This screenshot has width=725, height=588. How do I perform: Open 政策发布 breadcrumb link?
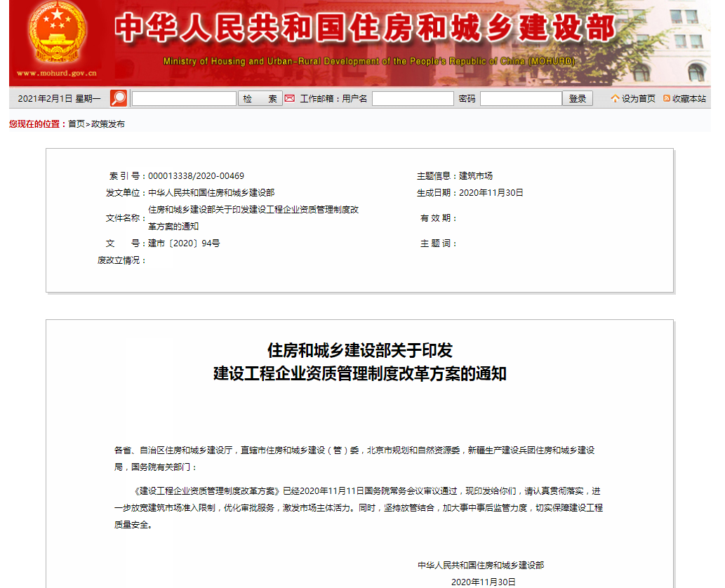[108, 124]
